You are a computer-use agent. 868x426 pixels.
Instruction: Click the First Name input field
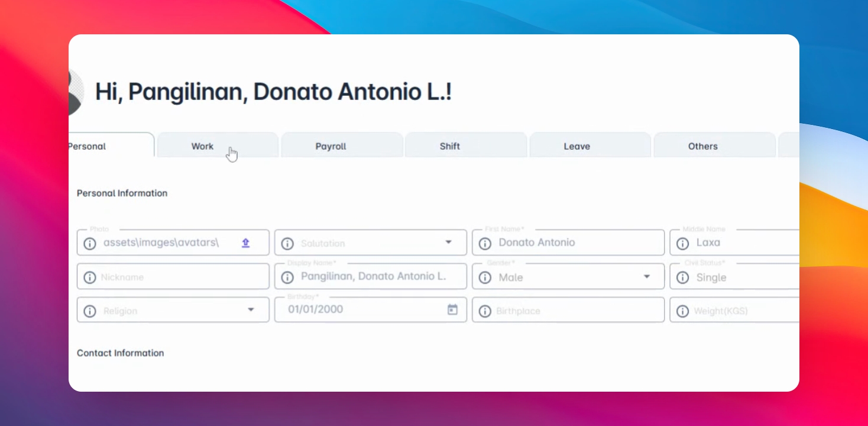pos(568,243)
